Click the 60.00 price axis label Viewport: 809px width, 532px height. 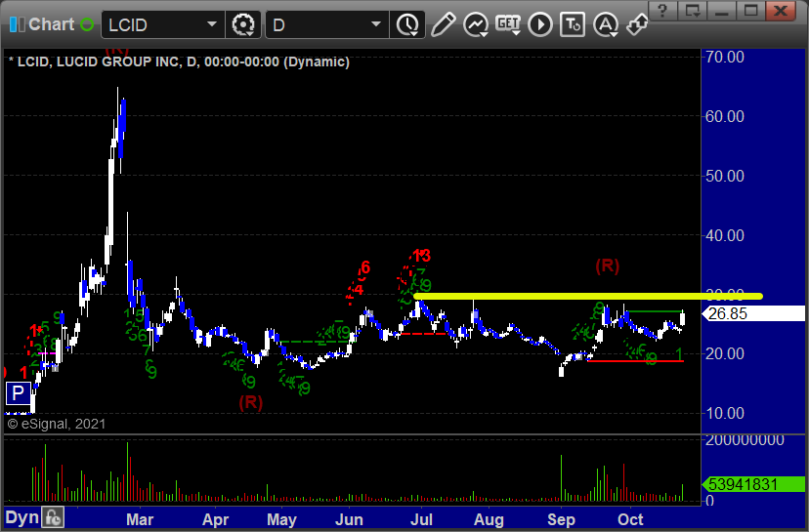pos(724,116)
